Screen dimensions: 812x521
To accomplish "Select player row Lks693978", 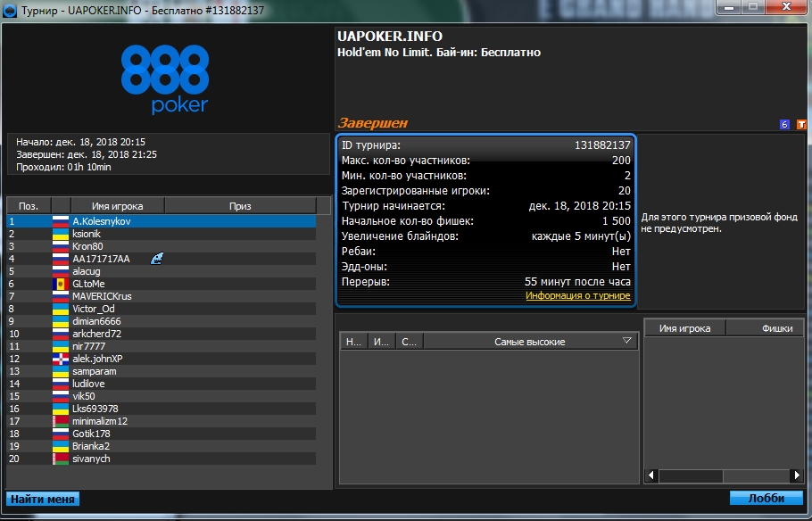I will (162, 409).
